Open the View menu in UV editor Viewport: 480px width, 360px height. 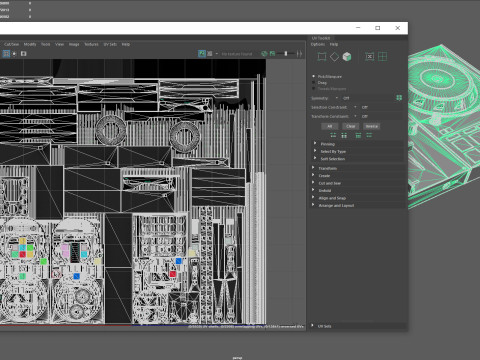pos(59,44)
